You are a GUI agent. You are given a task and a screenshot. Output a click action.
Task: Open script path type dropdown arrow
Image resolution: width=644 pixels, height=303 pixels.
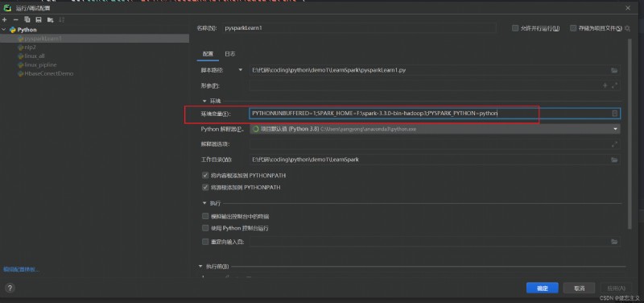(x=240, y=70)
